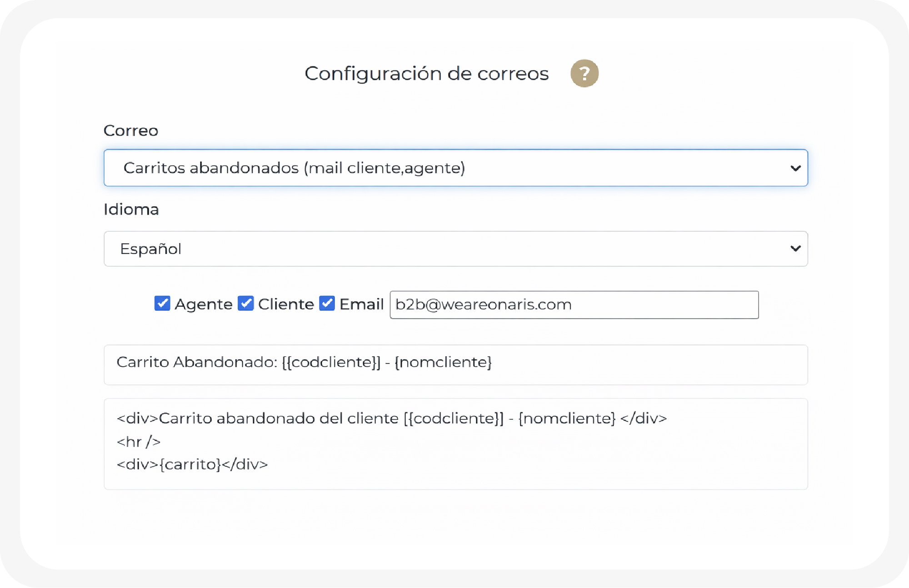Click the Correo label

tap(131, 131)
